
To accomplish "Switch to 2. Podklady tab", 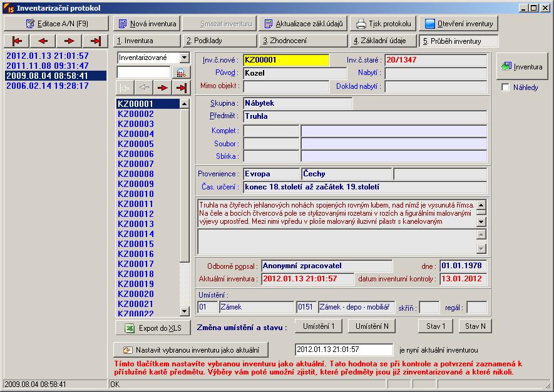I will pyautogui.click(x=220, y=41).
